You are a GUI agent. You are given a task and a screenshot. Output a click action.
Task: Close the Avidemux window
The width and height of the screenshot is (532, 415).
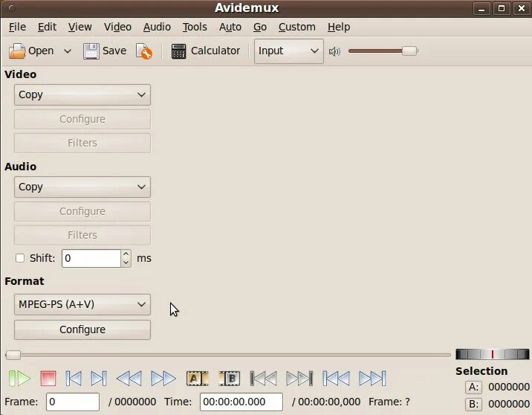pos(522,8)
